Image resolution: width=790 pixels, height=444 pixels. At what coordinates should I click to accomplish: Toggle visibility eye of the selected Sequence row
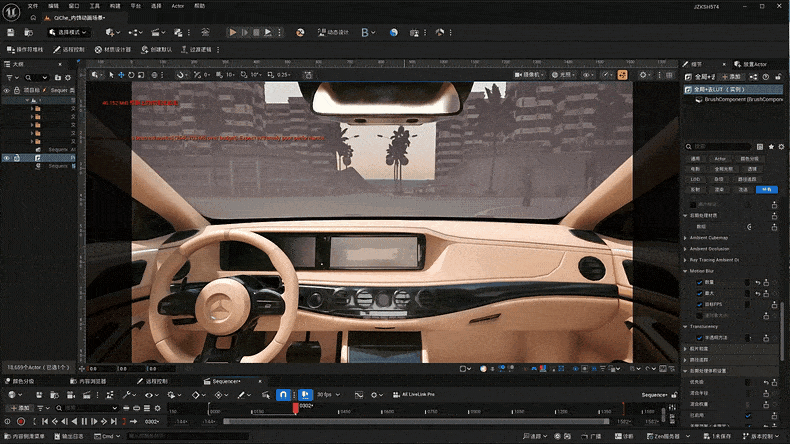coord(7,158)
